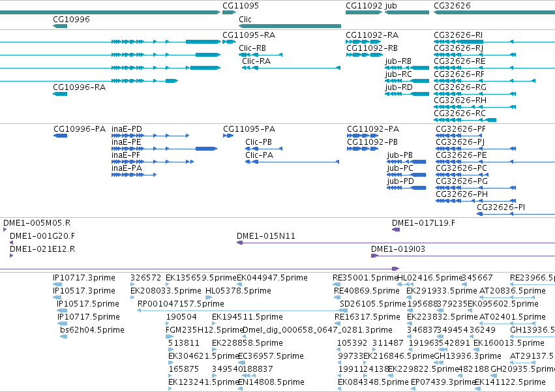Click the EK228858.5prime EST label
The height and width of the screenshot is (392, 555).
tap(247, 344)
